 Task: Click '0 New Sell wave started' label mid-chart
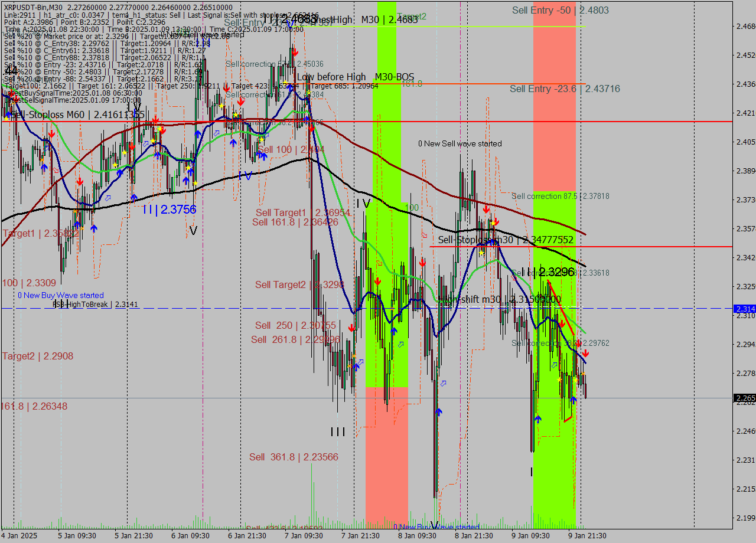(x=460, y=143)
